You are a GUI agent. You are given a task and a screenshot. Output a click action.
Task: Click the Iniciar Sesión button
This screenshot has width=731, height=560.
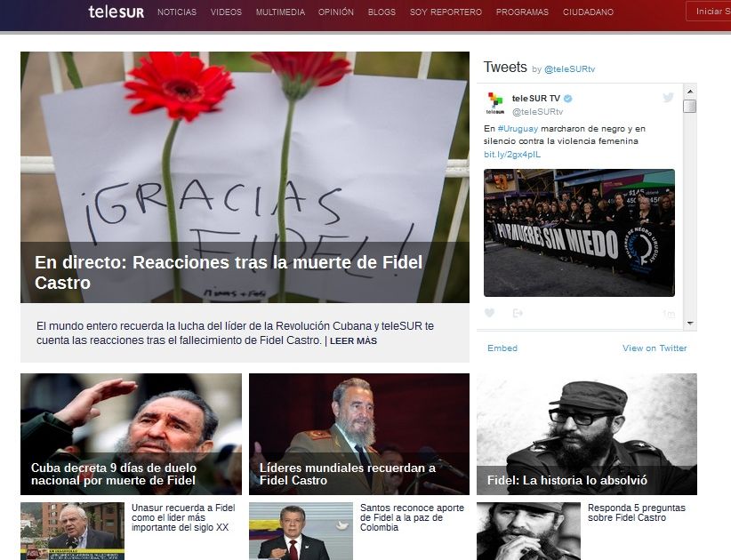709,12
